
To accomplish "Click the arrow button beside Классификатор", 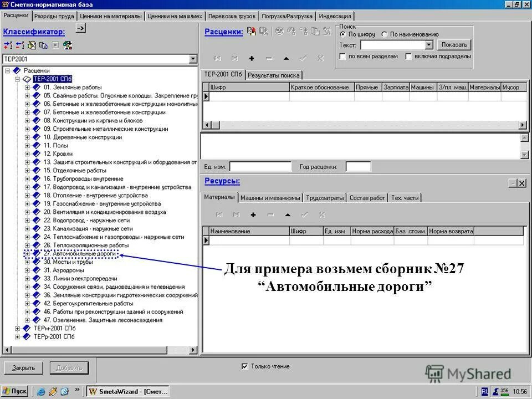I will (80, 28).
